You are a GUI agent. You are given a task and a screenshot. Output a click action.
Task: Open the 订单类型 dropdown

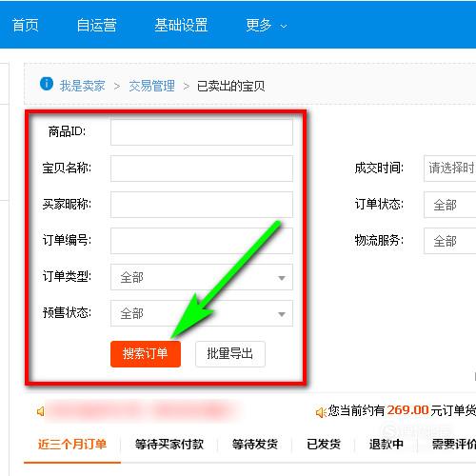coord(202,277)
